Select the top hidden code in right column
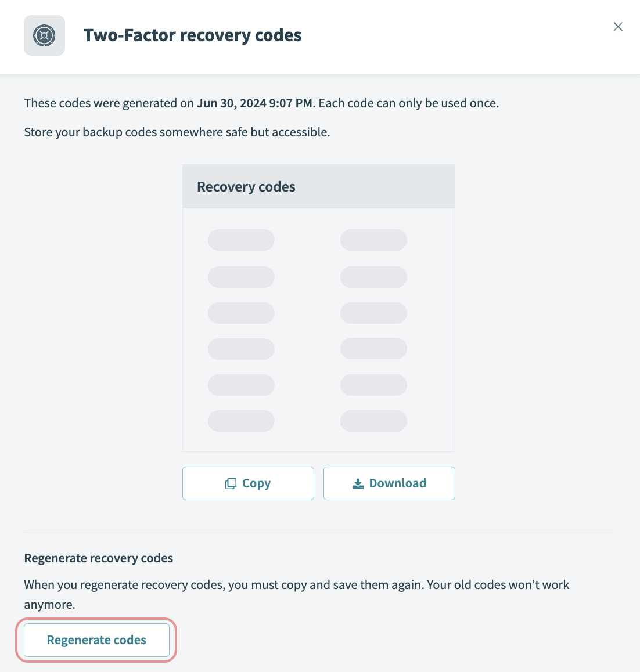This screenshot has width=640, height=672. (x=373, y=240)
